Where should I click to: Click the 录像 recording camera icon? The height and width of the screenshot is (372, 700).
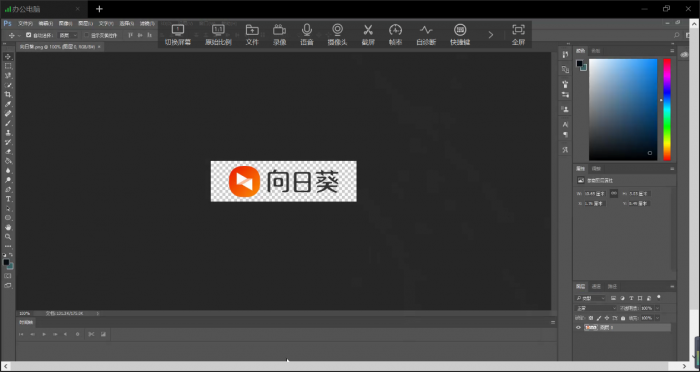coord(279,34)
